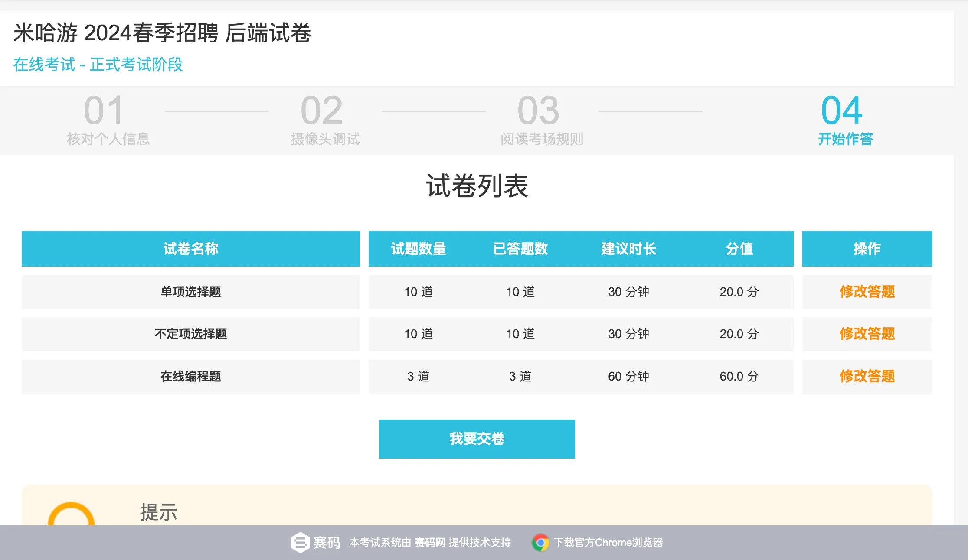
Task: Click the 试题数量 column header
Action: 419,249
